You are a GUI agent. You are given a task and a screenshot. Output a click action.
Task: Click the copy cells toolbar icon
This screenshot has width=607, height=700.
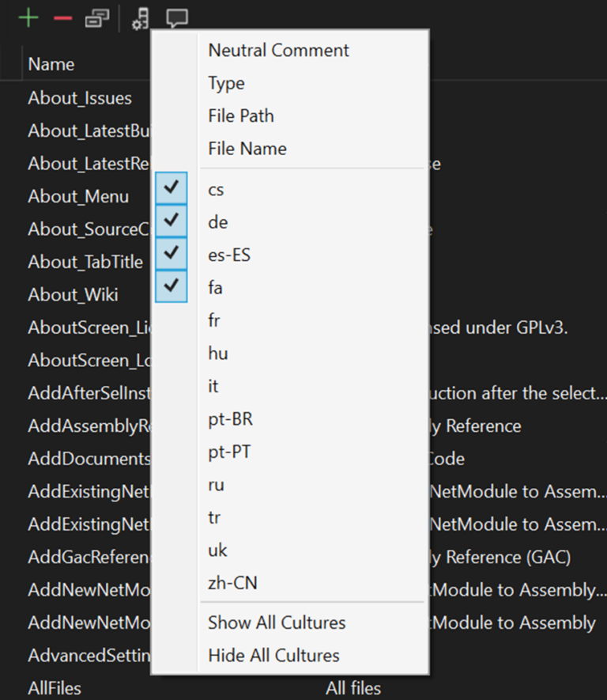[96, 17]
